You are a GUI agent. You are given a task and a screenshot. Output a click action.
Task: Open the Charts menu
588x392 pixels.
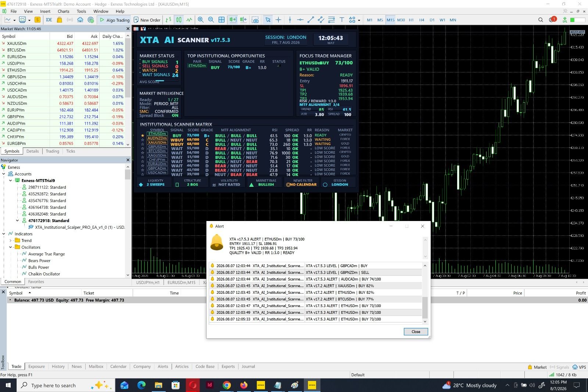64,11
